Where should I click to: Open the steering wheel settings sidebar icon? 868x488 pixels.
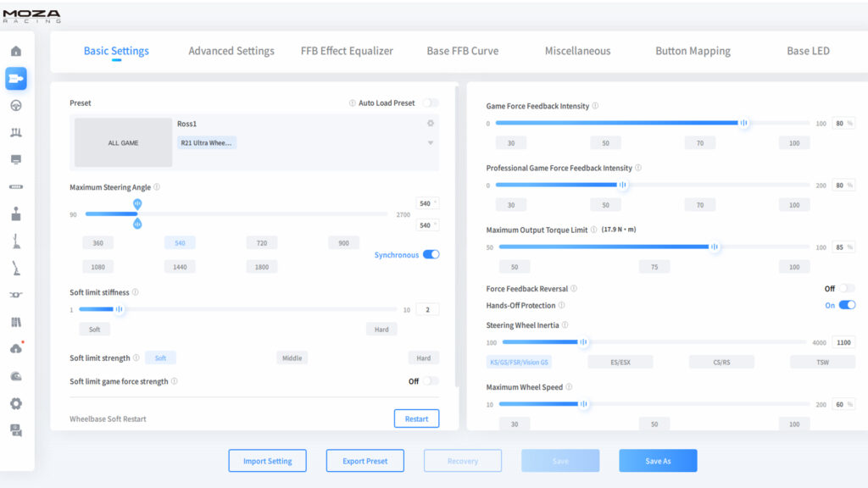tap(17, 104)
